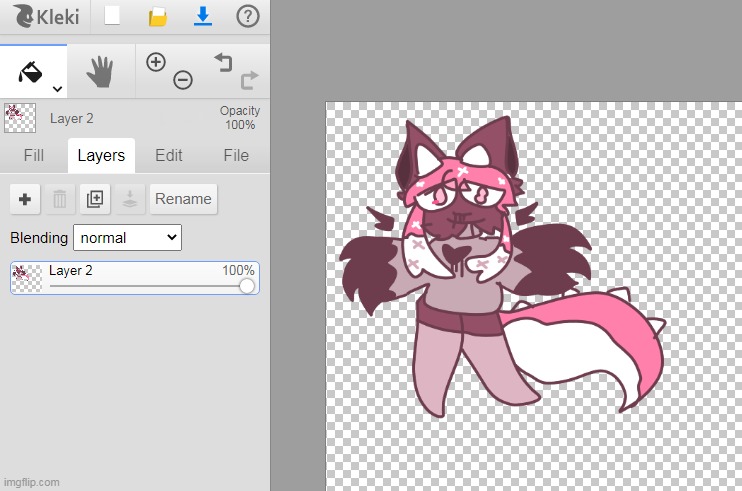The image size is (742, 491).
Task: Redo with the right-pointing arrow icon
Action: tap(249, 80)
